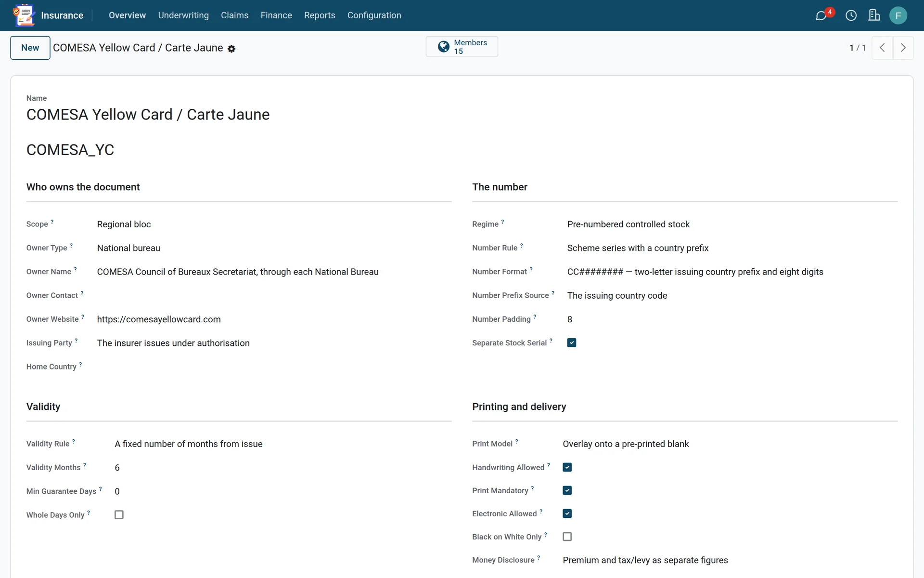
Task: Open the Reports menu
Action: pos(320,15)
